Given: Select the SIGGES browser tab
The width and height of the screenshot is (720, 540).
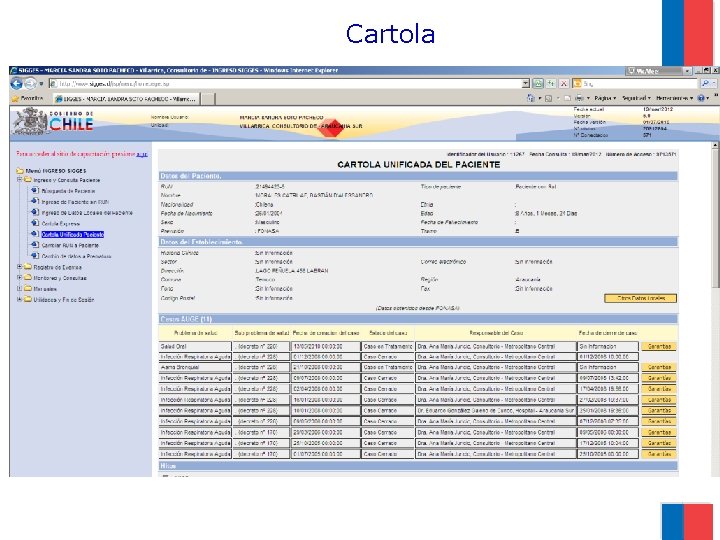Looking at the screenshot, I should [x=126, y=99].
